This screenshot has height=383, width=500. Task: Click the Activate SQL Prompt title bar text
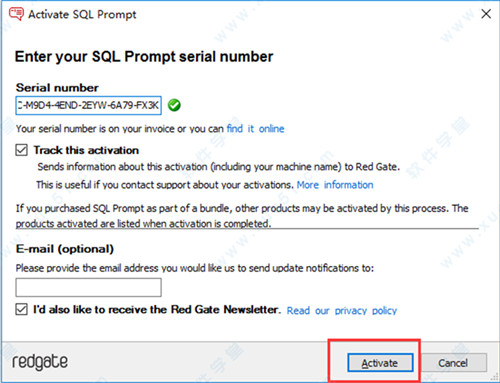[x=82, y=15]
